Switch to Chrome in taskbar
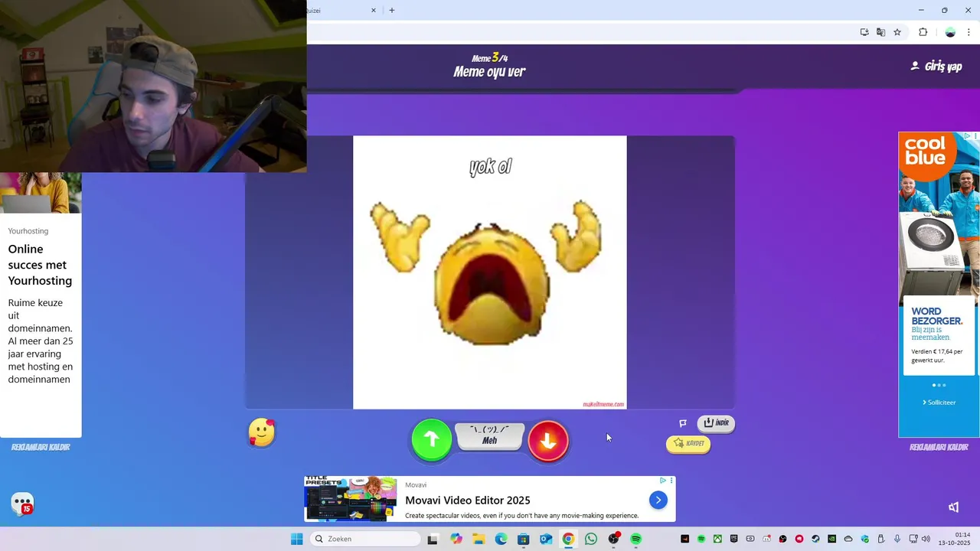Viewport: 980px width, 551px height. (568, 539)
